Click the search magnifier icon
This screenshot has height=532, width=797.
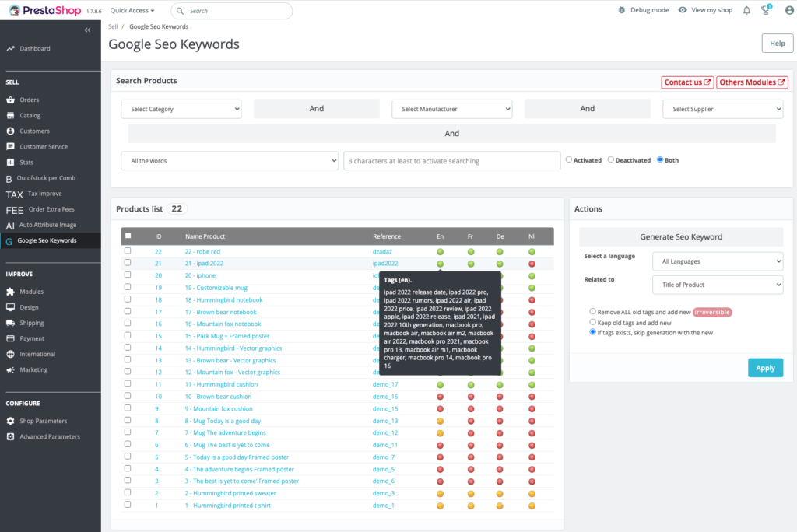[180, 11]
